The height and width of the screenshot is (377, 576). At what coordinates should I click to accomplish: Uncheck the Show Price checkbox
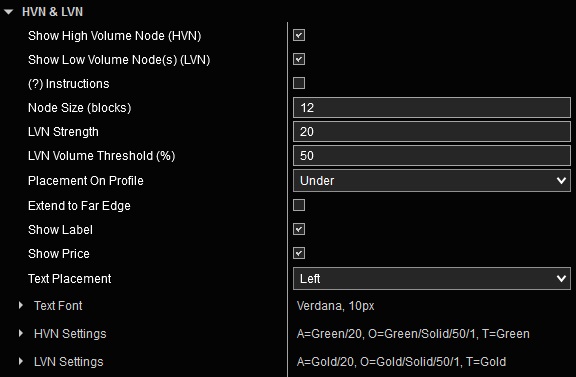tap(299, 253)
